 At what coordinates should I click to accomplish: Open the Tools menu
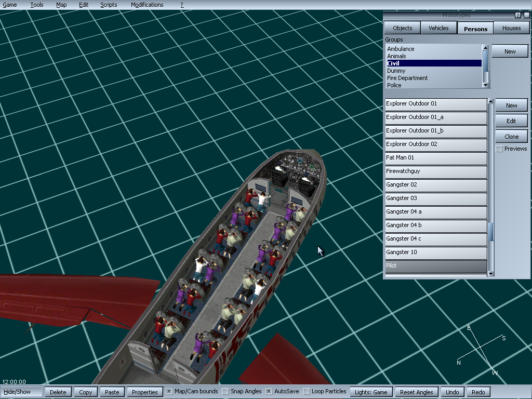pyautogui.click(x=37, y=5)
